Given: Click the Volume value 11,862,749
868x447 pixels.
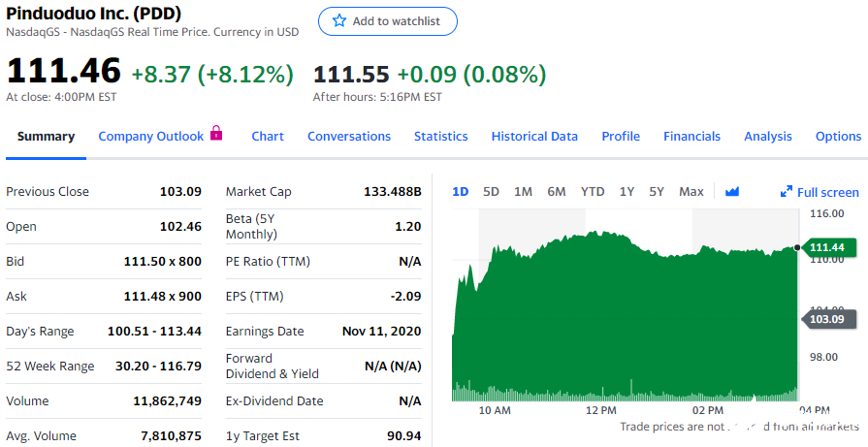Looking at the screenshot, I should coord(167,400).
